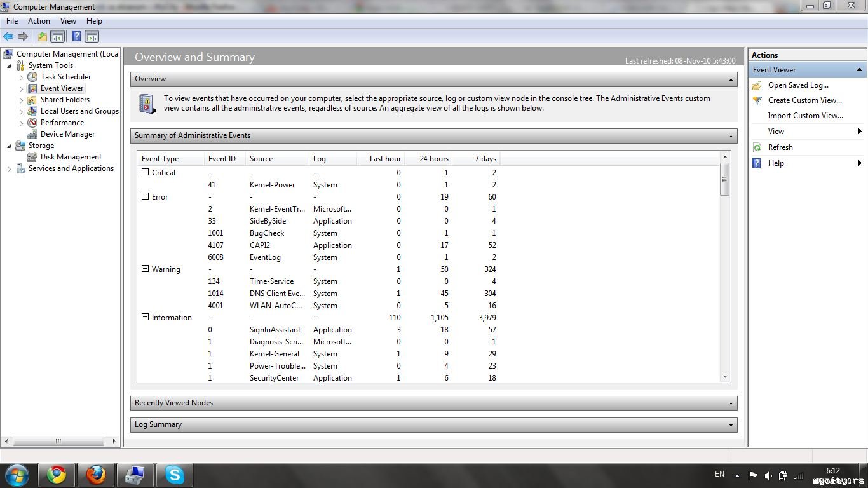The image size is (868, 488).
Task: Click the Create Custom View filter icon
Action: point(757,100)
